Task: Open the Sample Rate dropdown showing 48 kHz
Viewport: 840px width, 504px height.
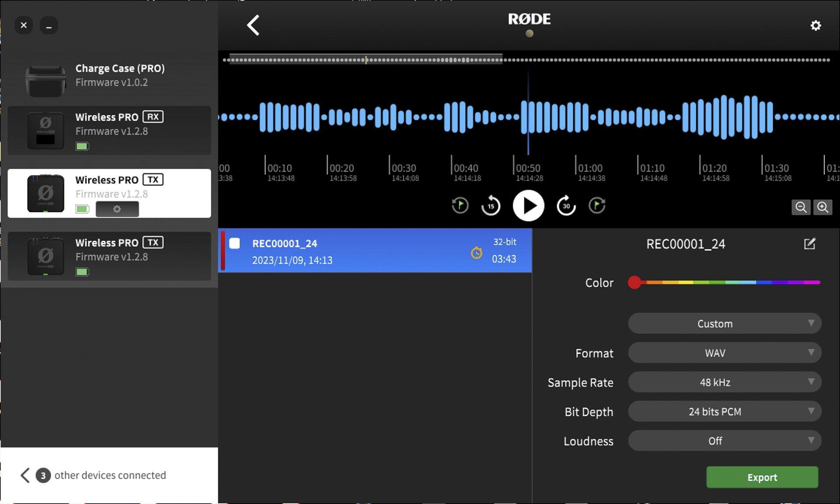Action: [724, 382]
